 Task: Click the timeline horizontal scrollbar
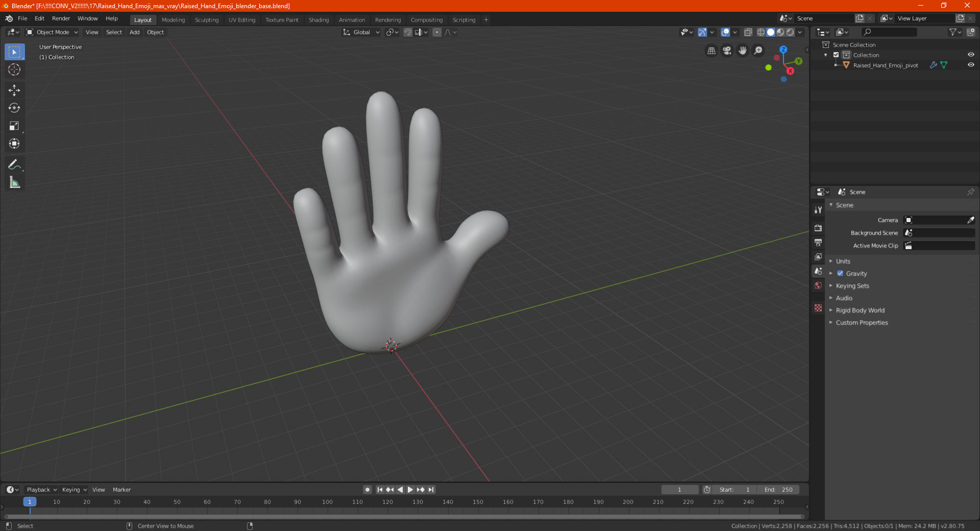404,517
